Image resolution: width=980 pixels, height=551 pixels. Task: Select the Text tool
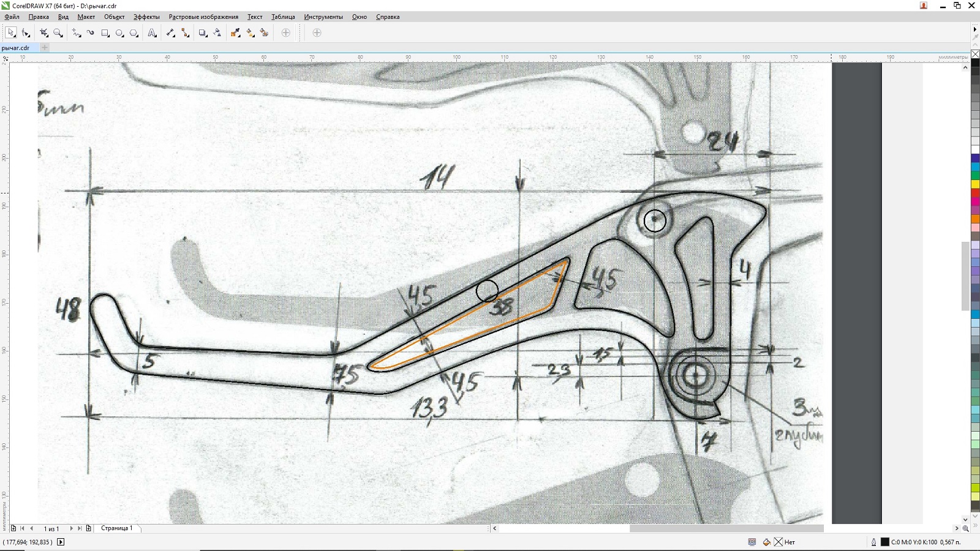(x=152, y=33)
